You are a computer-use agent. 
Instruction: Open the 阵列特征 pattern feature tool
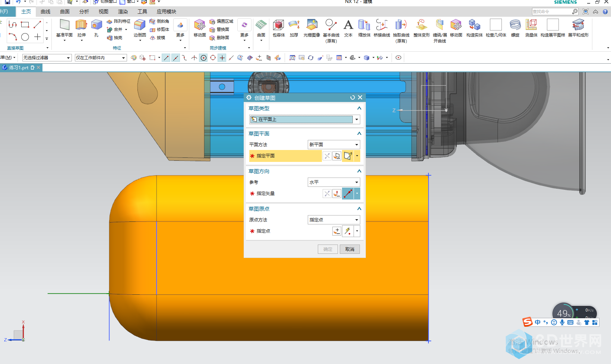118,21
